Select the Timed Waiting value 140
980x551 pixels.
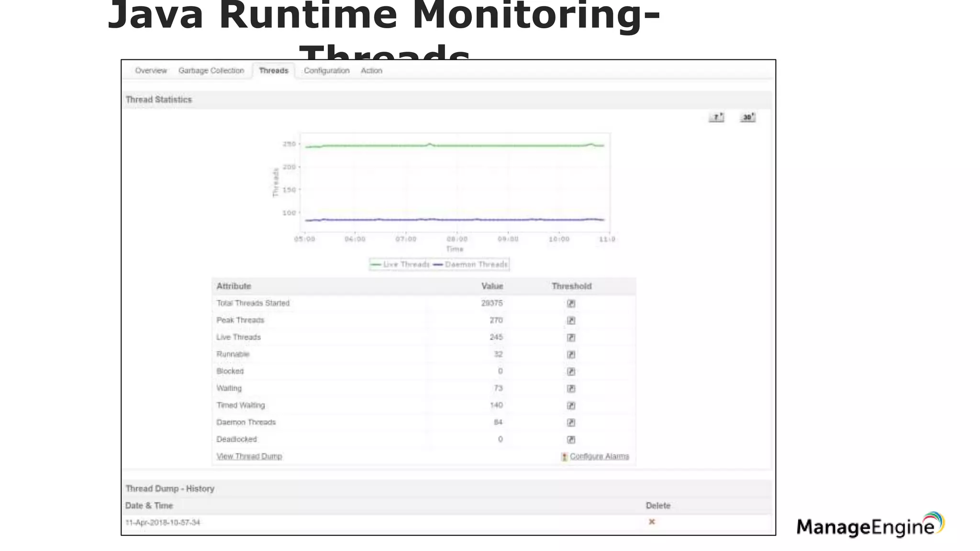(496, 405)
